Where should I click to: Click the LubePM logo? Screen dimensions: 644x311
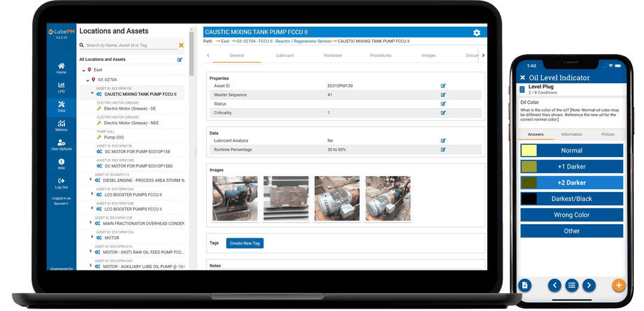61,31
